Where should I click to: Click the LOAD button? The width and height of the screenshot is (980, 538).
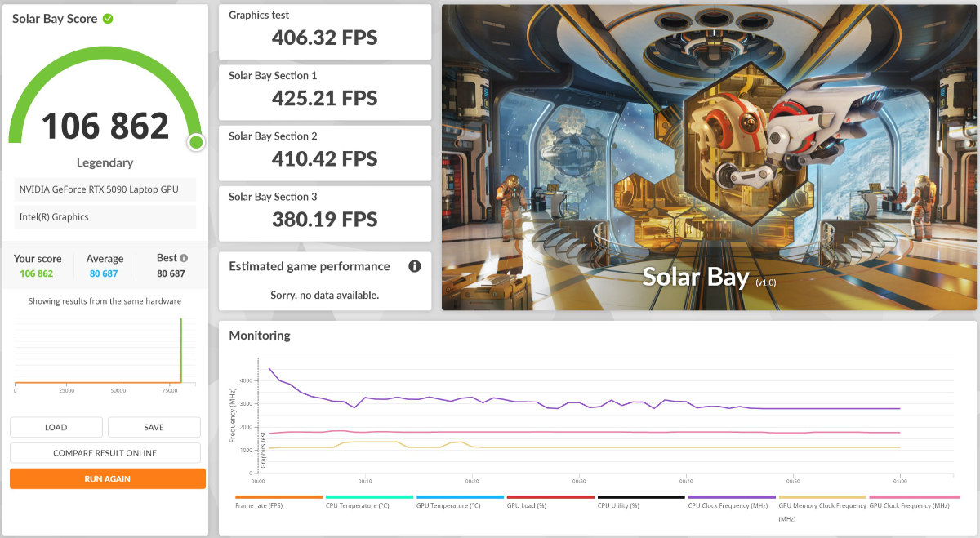56,427
